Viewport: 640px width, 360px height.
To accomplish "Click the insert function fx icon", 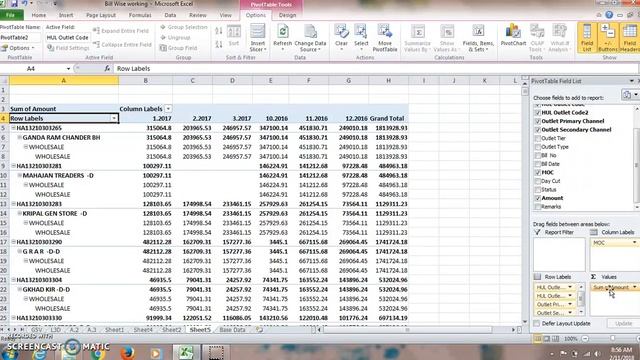I will click(107, 69).
